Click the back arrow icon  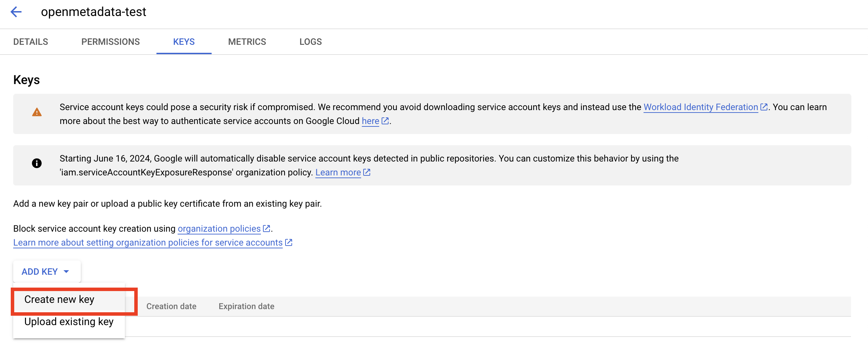pos(16,12)
